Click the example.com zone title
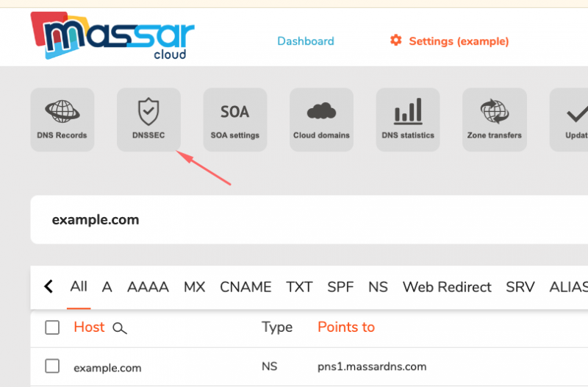Image resolution: width=588 pixels, height=387 pixels. (96, 219)
